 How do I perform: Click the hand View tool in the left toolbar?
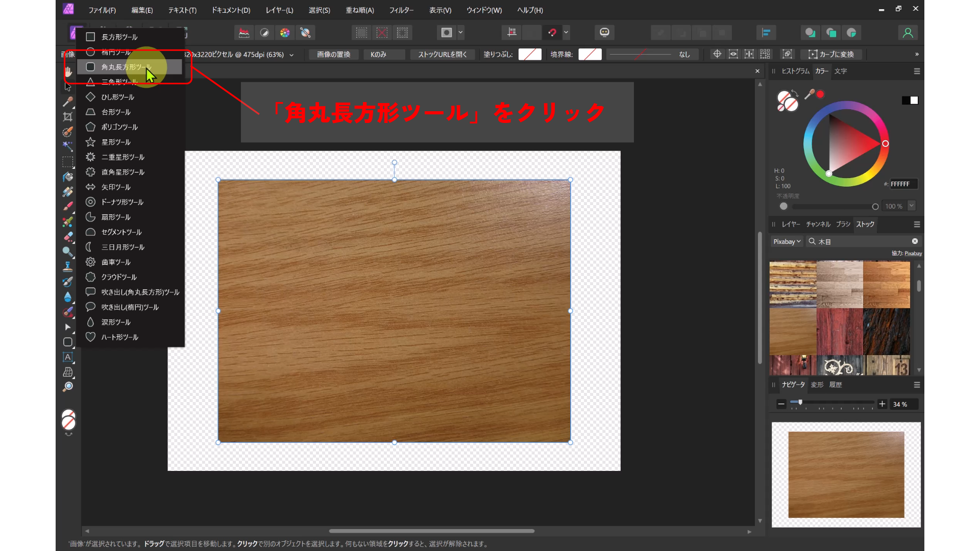(x=68, y=72)
